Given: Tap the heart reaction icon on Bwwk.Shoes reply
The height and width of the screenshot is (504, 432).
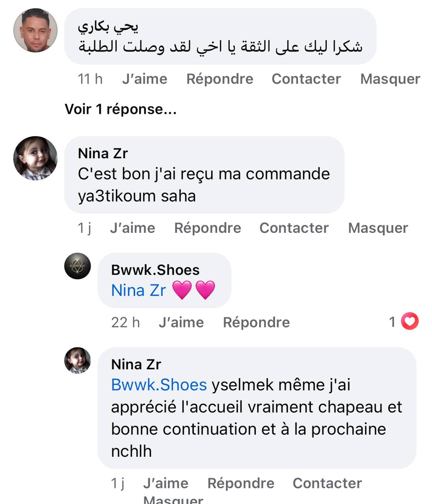Looking at the screenshot, I should tap(410, 322).
